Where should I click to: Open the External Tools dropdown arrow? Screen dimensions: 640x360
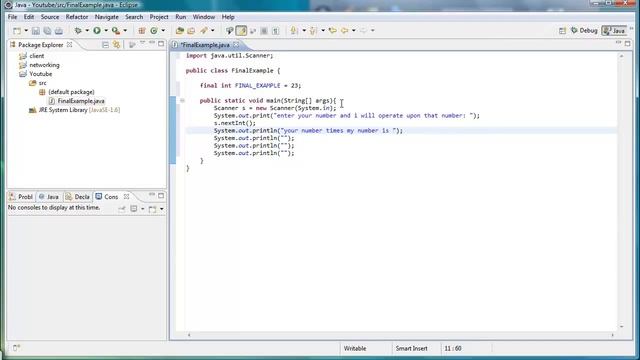(x=125, y=31)
